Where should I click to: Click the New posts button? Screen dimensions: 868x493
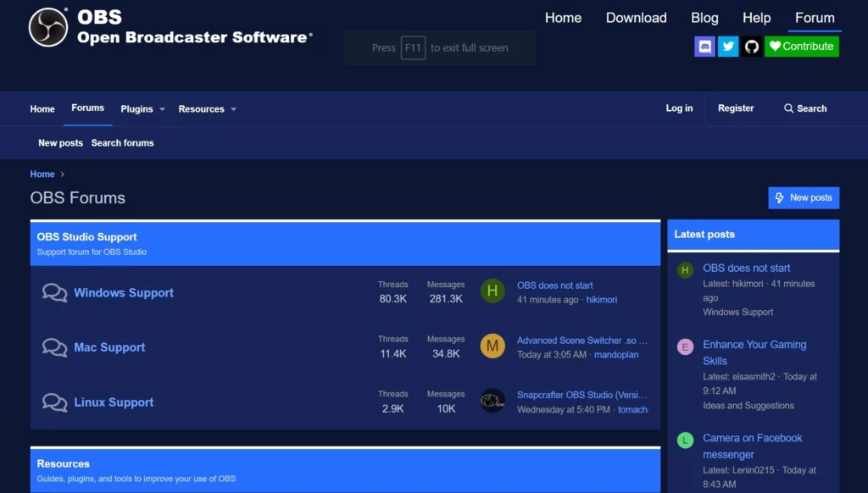(x=803, y=197)
